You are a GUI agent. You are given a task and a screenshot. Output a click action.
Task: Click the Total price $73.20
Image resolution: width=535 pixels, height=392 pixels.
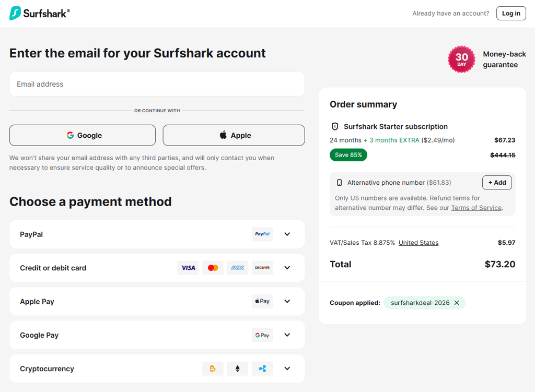click(500, 264)
